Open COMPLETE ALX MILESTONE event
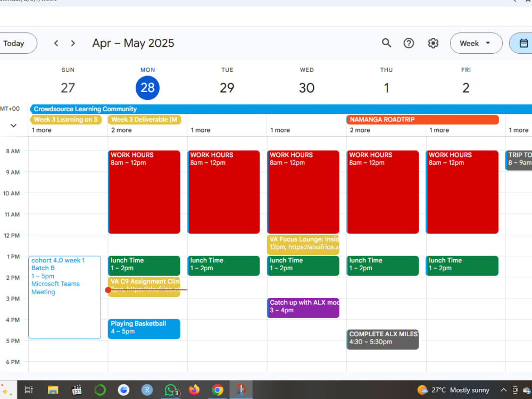 tap(383, 339)
